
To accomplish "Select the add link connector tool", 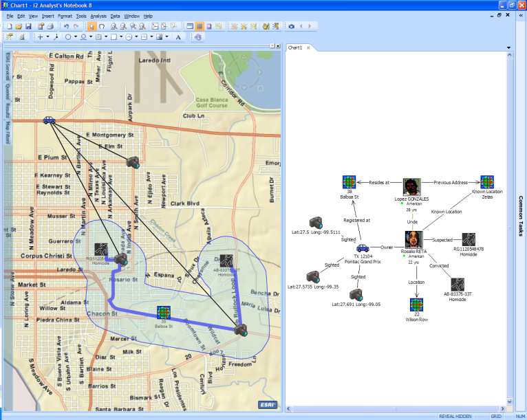I will pos(56,37).
